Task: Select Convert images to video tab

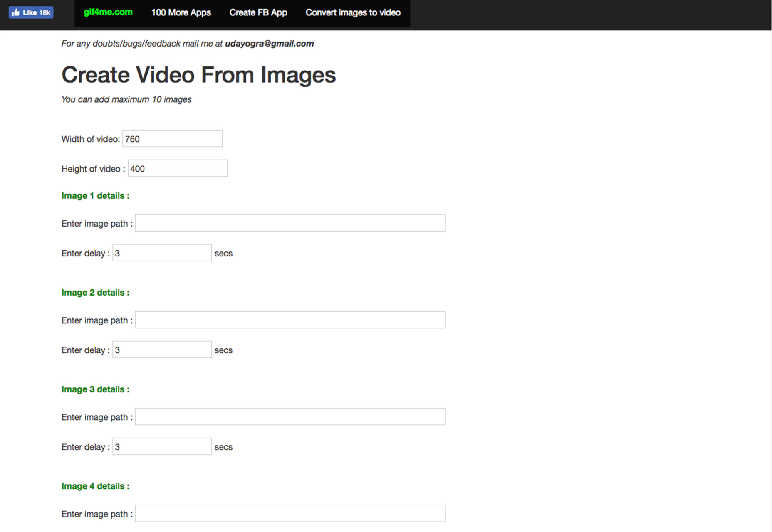Action: click(353, 12)
